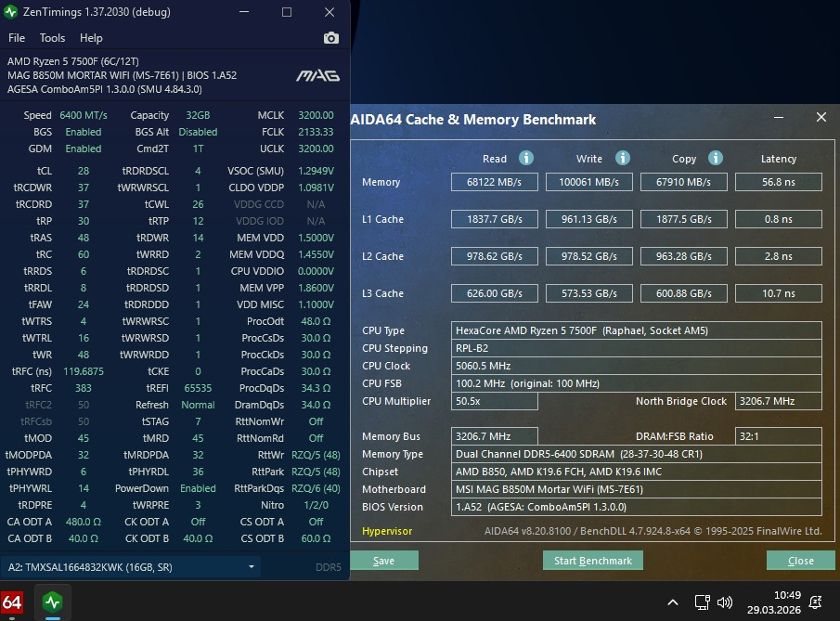840x621 pixels.
Task: Click the MAG logo in ZenTimings
Action: tap(317, 75)
